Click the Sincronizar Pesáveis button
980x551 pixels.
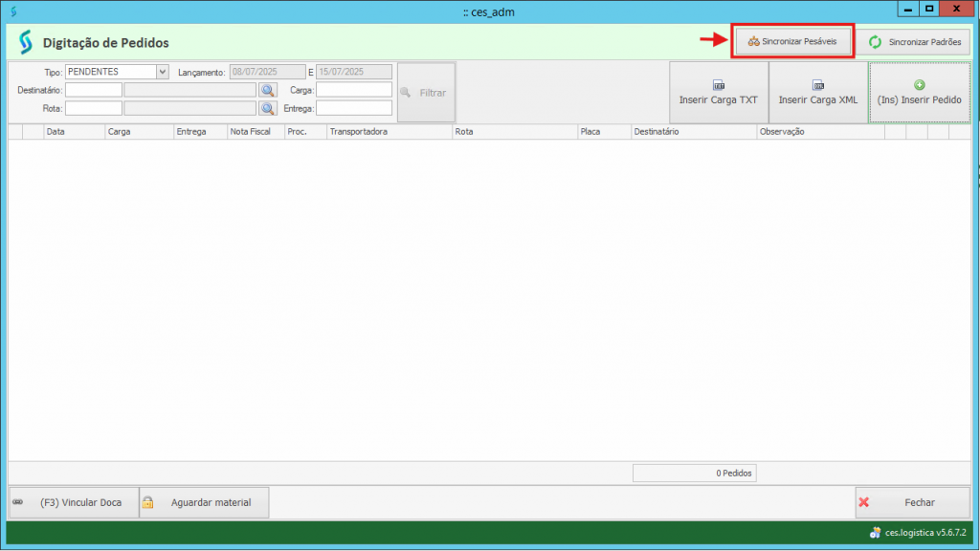coord(792,42)
